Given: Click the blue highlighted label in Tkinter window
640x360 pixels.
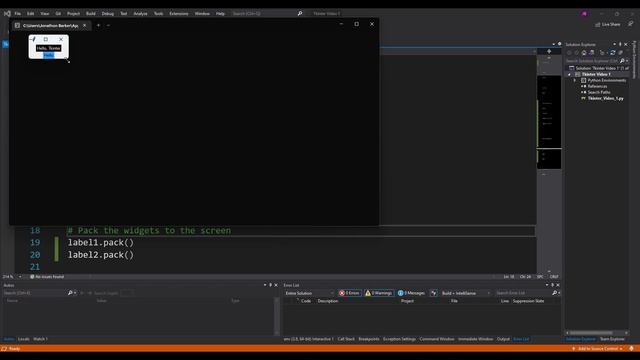Looking at the screenshot, I should pyautogui.click(x=49, y=55).
